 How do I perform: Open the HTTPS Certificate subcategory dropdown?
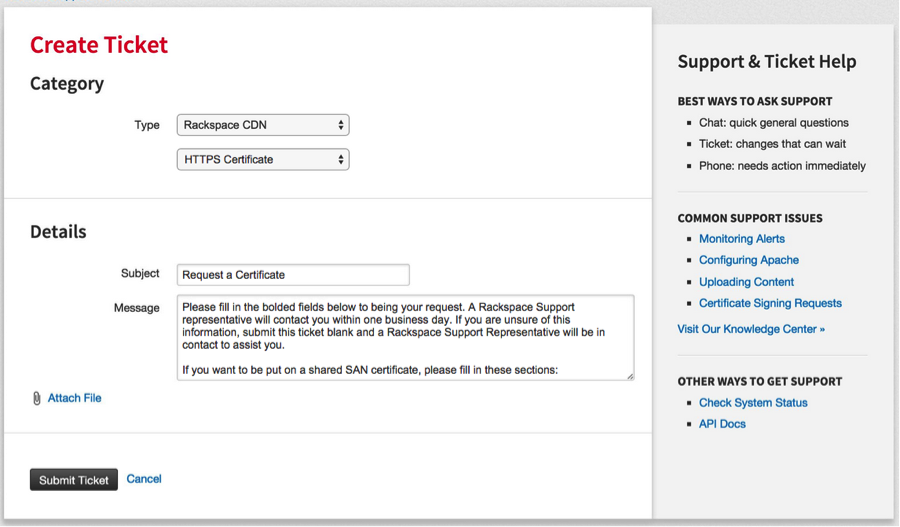[x=263, y=160]
